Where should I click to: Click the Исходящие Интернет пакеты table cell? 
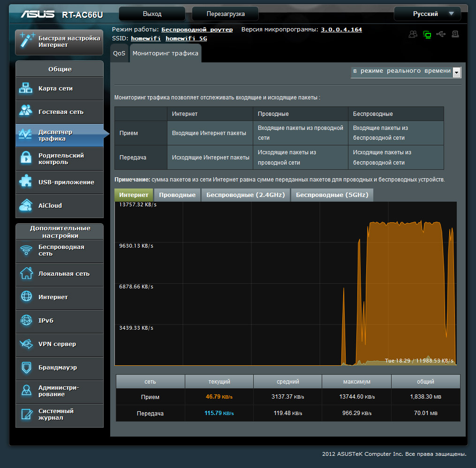210,157
